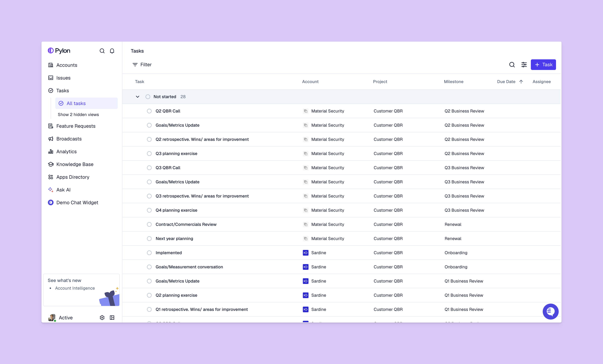Open the Demo Chat Widget
Screen dimensions: 603x364
77,202
